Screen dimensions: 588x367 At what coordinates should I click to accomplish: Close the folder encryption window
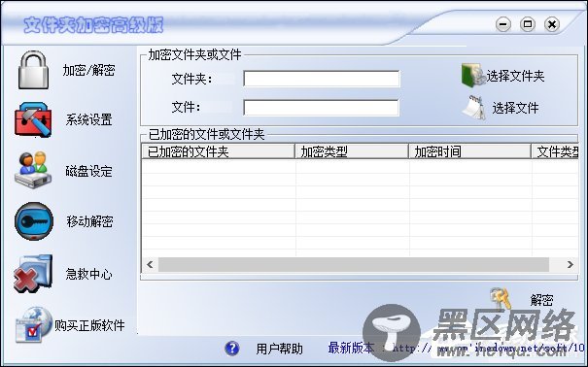point(552,24)
